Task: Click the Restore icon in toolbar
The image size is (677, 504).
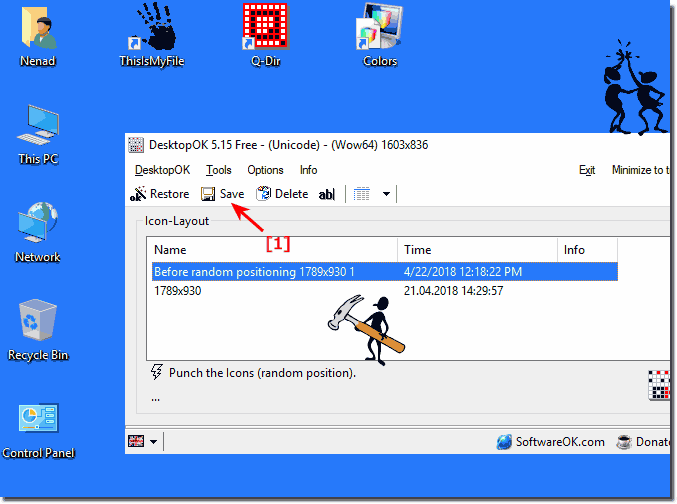Action: 138,194
